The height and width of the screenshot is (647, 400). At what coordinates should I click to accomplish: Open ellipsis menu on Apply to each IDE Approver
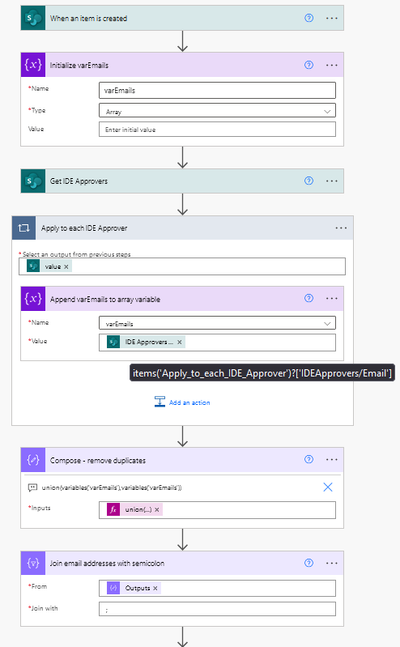[341, 228]
